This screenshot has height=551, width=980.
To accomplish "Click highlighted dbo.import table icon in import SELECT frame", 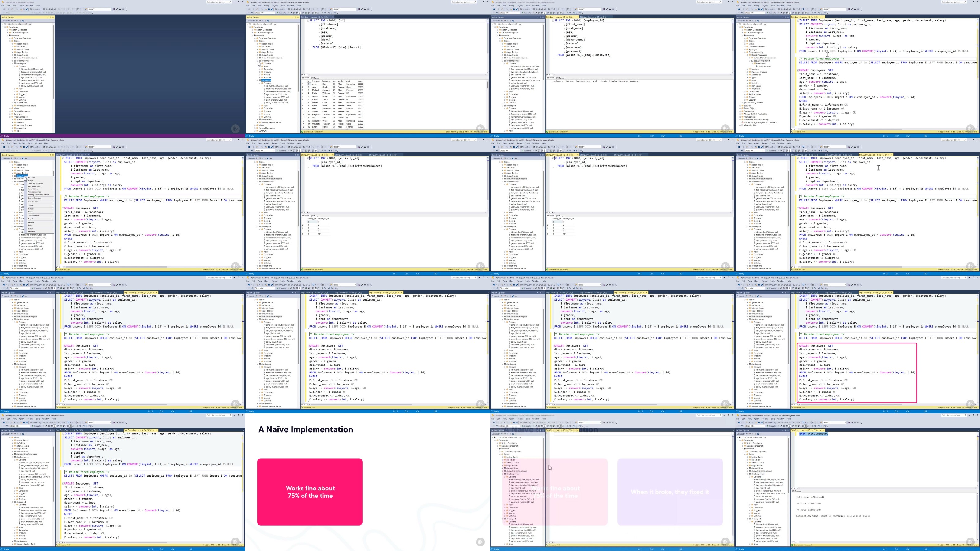I will click(x=260, y=81).
